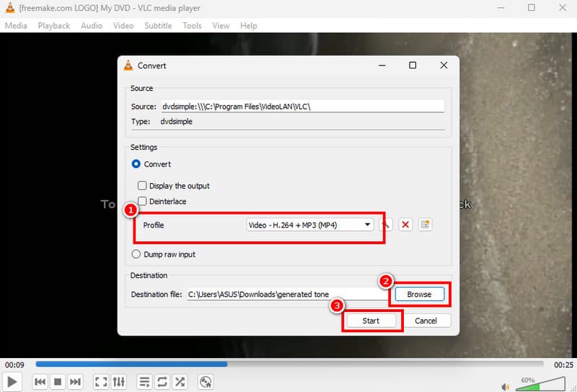Image resolution: width=577 pixels, height=392 pixels.
Task: Select Dump raw input option
Action: tap(136, 254)
